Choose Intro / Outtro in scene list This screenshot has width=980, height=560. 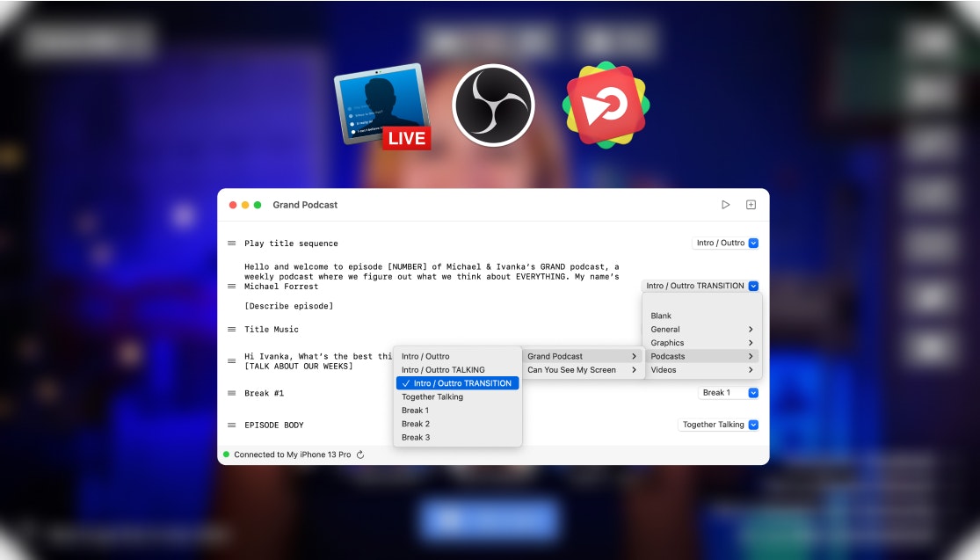(x=458, y=356)
